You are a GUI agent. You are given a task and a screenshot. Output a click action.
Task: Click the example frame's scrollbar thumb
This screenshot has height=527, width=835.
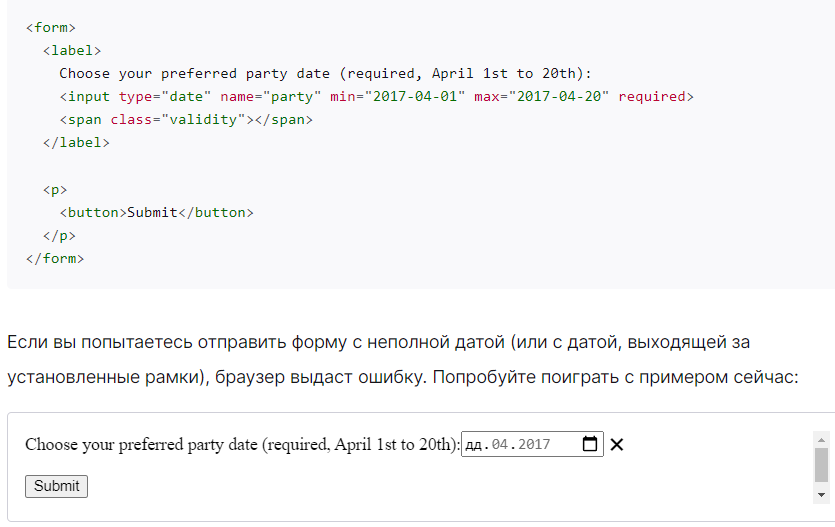click(x=821, y=464)
